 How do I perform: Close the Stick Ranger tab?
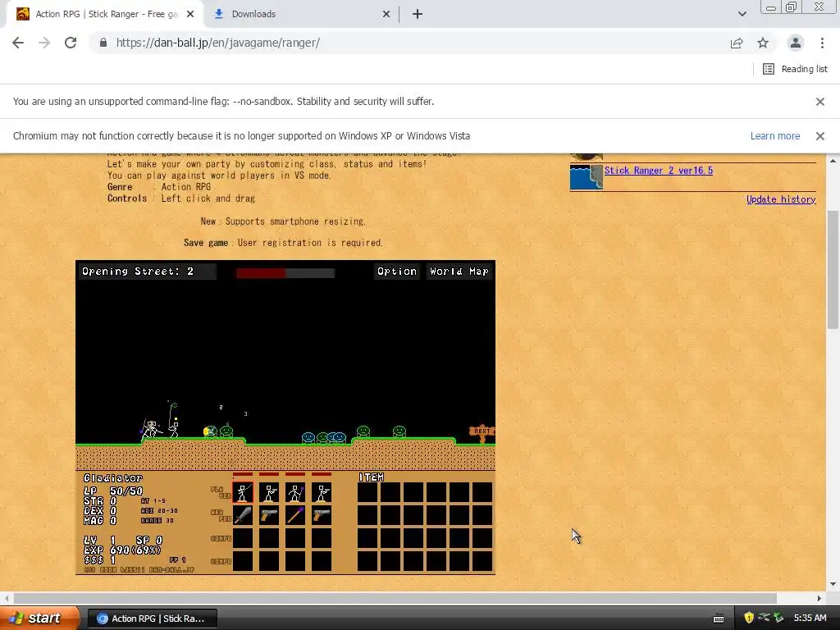(x=190, y=14)
